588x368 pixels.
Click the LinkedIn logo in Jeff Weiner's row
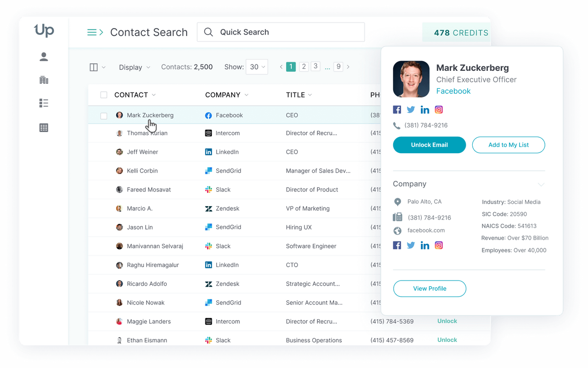(209, 152)
